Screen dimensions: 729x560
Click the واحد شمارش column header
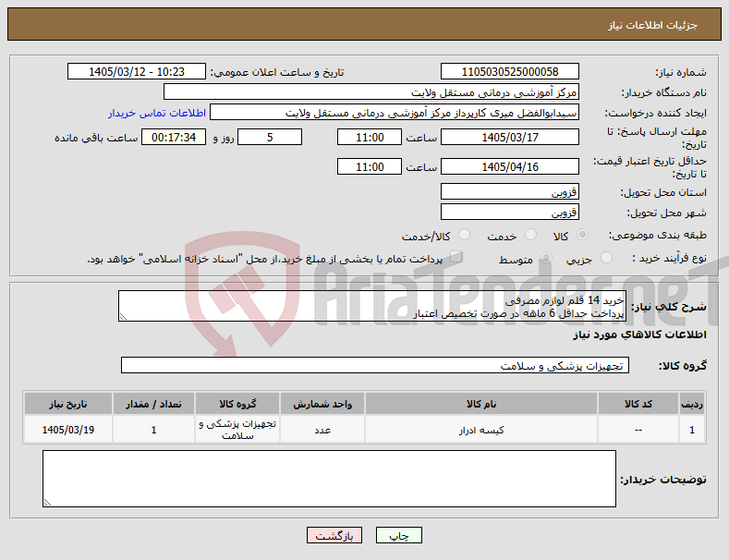(322, 404)
